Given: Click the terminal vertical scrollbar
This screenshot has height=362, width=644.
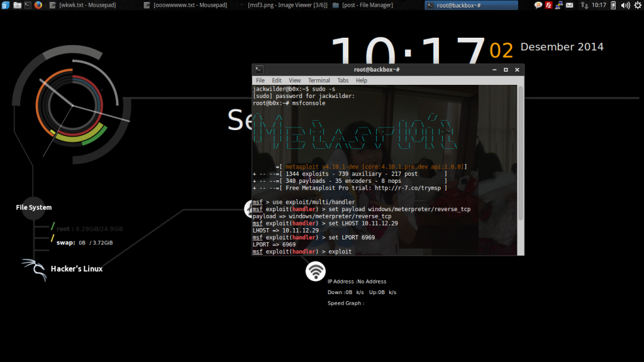Looking at the screenshot, I should (x=520, y=153).
